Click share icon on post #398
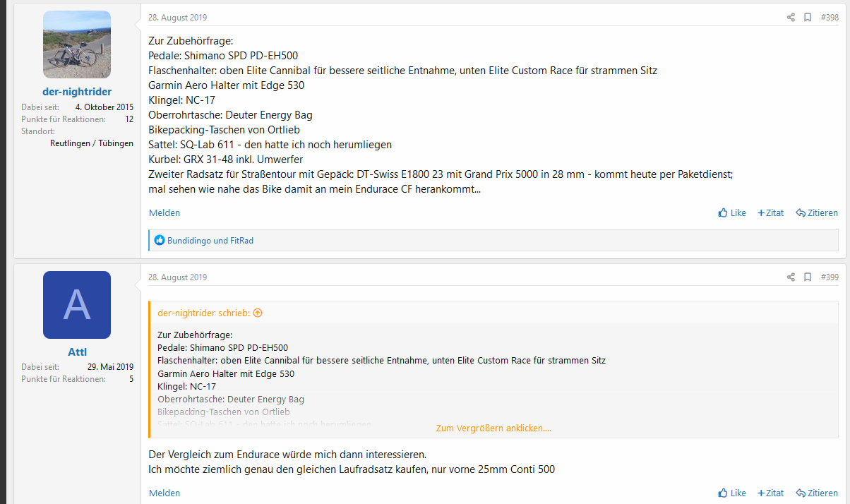The height and width of the screenshot is (504, 850). tap(791, 18)
